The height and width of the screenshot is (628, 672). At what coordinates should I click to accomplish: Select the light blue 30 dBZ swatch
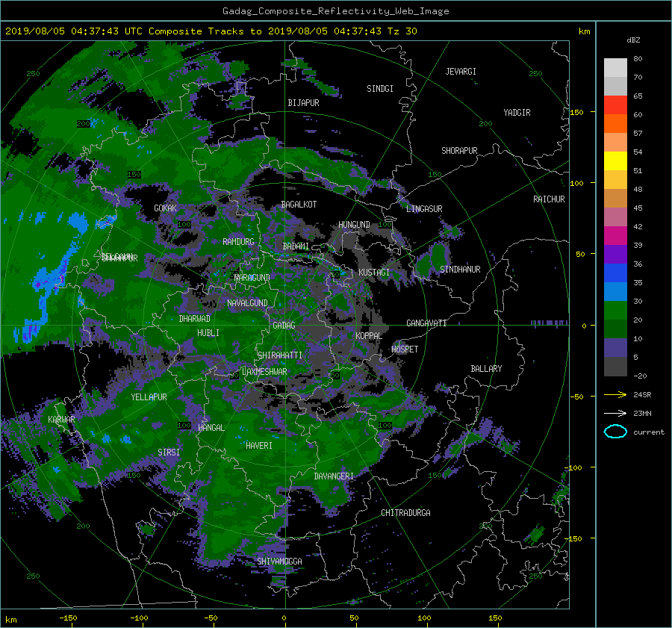[x=615, y=292]
